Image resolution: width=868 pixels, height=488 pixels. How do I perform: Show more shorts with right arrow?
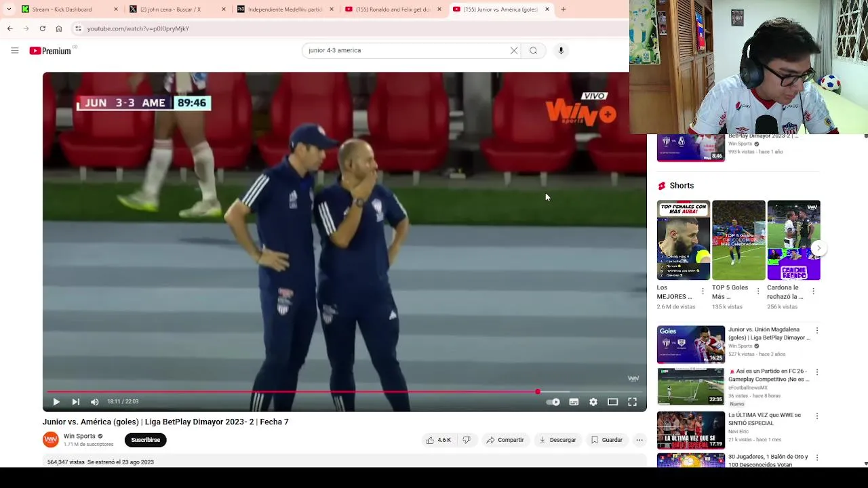[818, 248]
